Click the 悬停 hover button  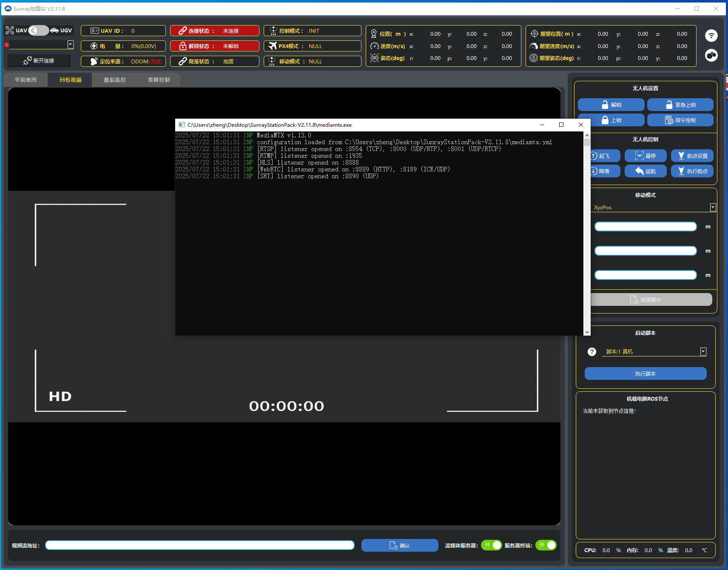point(645,156)
